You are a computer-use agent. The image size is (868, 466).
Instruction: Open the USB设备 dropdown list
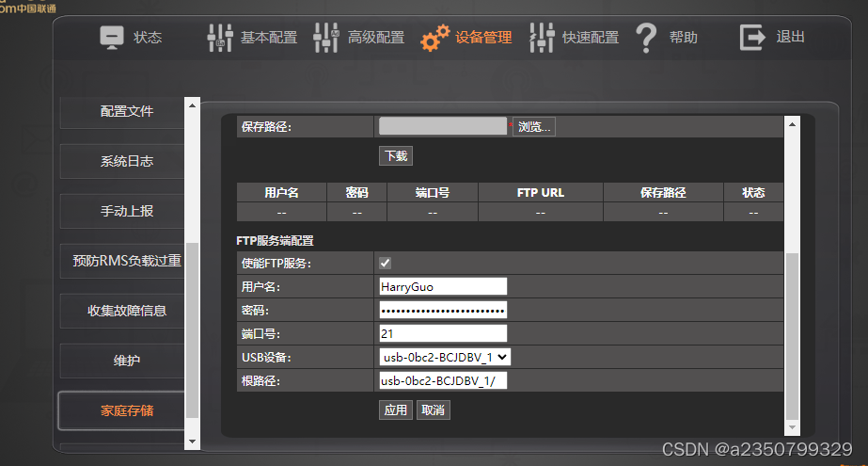pos(445,357)
